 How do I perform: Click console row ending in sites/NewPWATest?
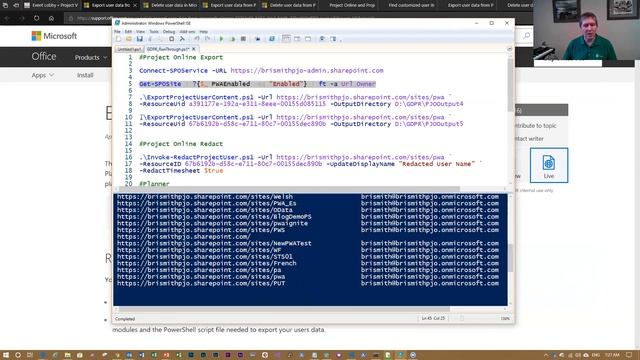308,243
